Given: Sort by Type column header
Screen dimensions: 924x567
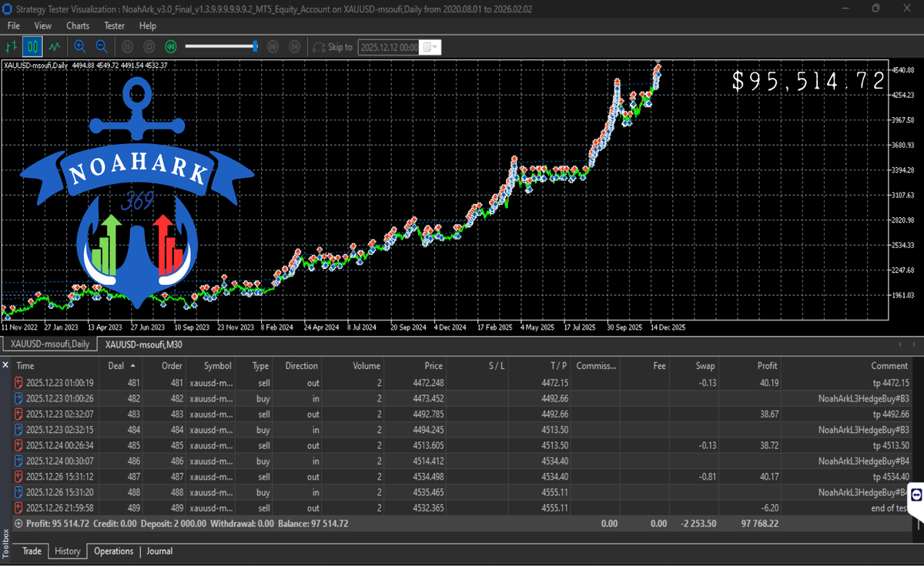Looking at the screenshot, I should 260,366.
